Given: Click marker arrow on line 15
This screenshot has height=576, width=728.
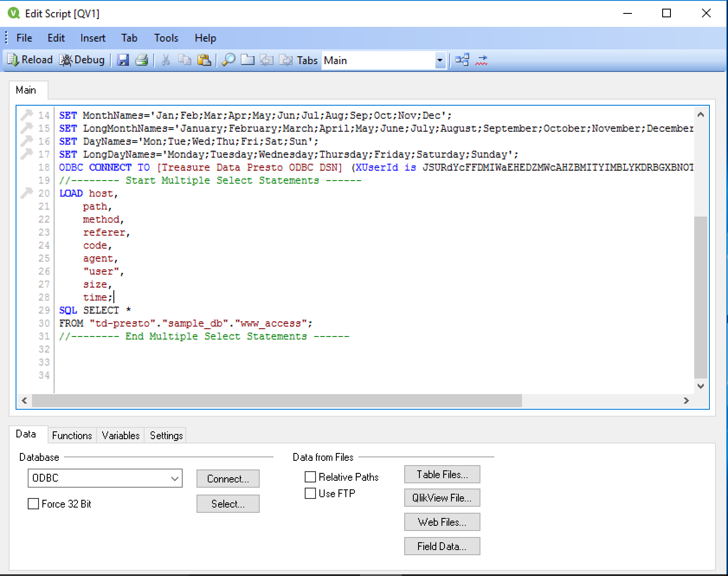Looking at the screenshot, I should point(27,128).
